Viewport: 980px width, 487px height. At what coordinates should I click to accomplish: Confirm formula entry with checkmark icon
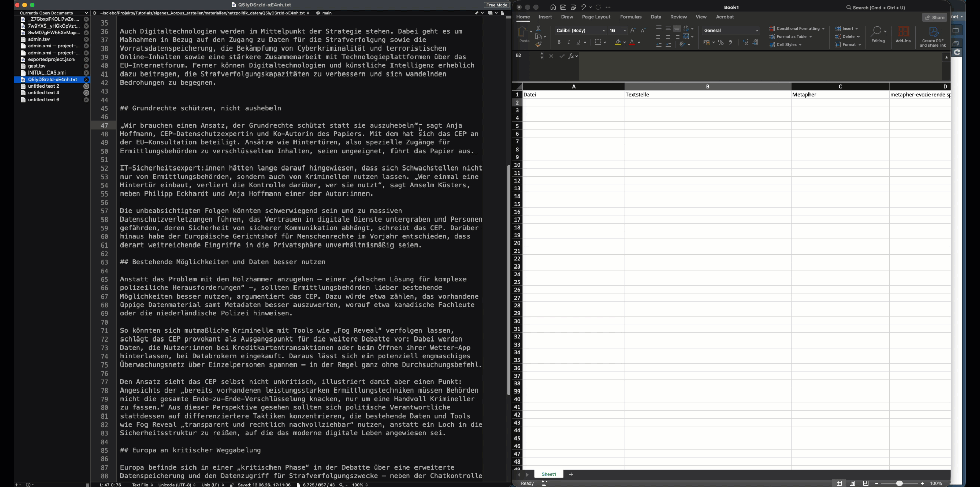pos(561,56)
